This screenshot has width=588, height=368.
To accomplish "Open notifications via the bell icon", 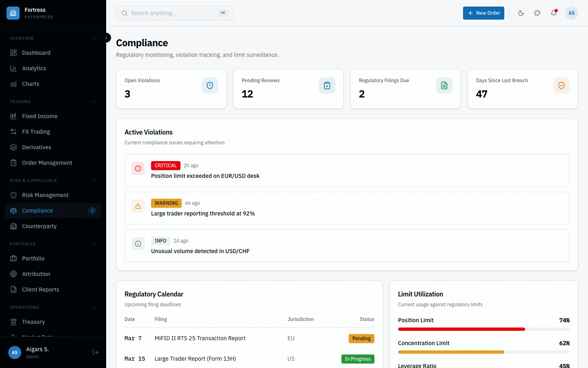I will [553, 13].
